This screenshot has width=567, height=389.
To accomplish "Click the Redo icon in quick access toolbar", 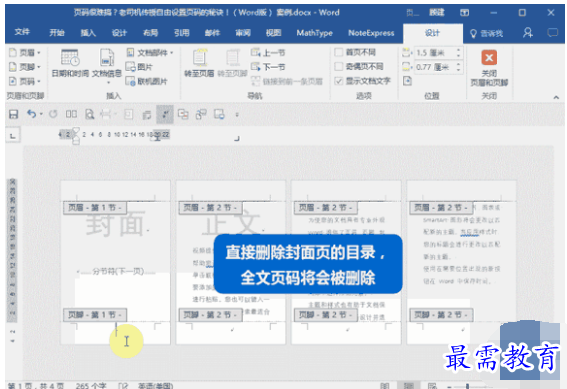I will coord(53,114).
